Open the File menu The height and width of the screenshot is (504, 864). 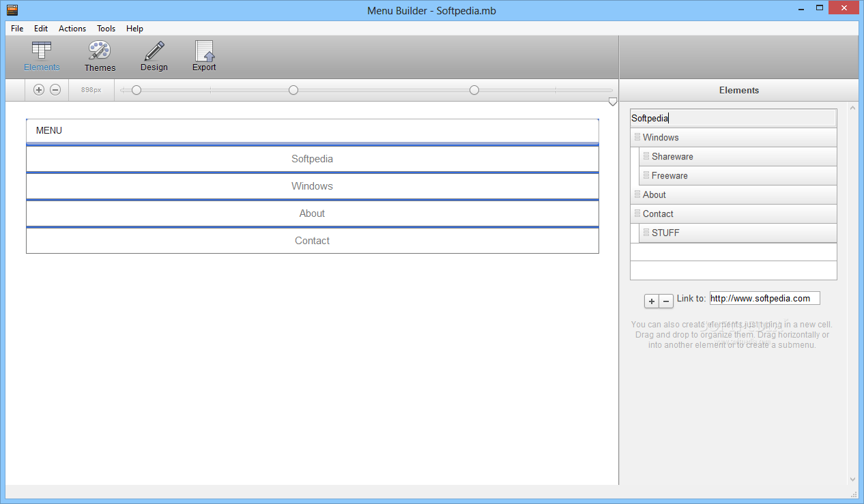[17, 29]
